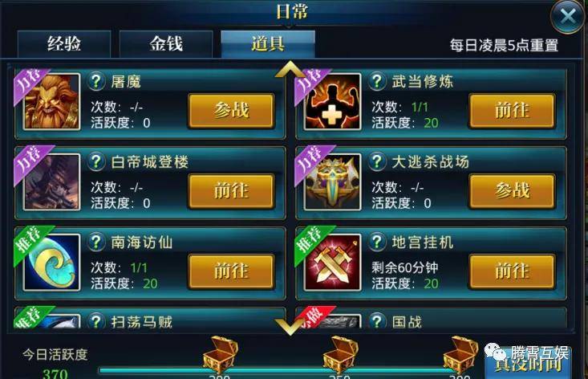The width and height of the screenshot is (588, 379).
Task: Open help question mark beside 国战
Action: coord(377,321)
